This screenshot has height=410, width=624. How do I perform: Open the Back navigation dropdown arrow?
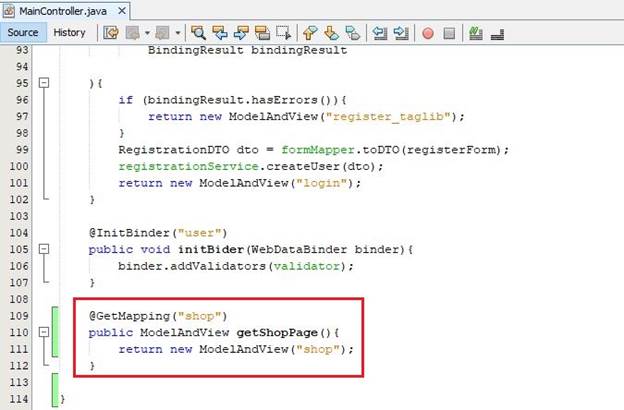click(x=147, y=33)
